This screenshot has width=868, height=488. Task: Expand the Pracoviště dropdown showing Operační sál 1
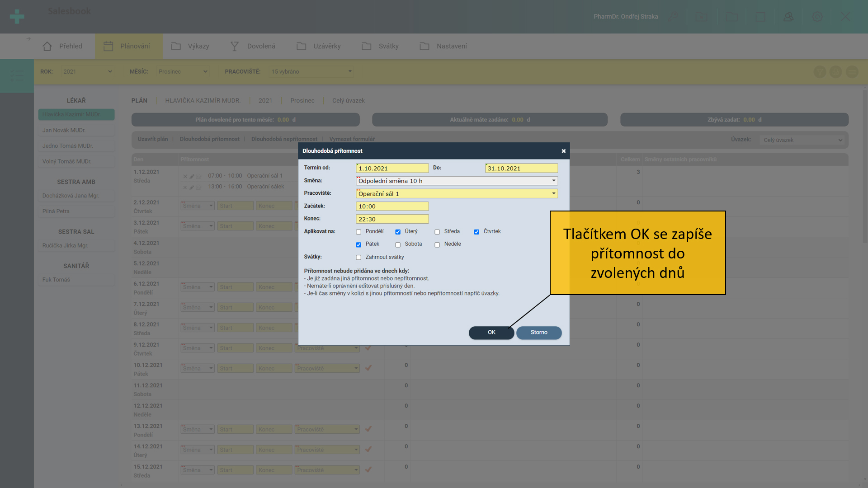coord(457,193)
